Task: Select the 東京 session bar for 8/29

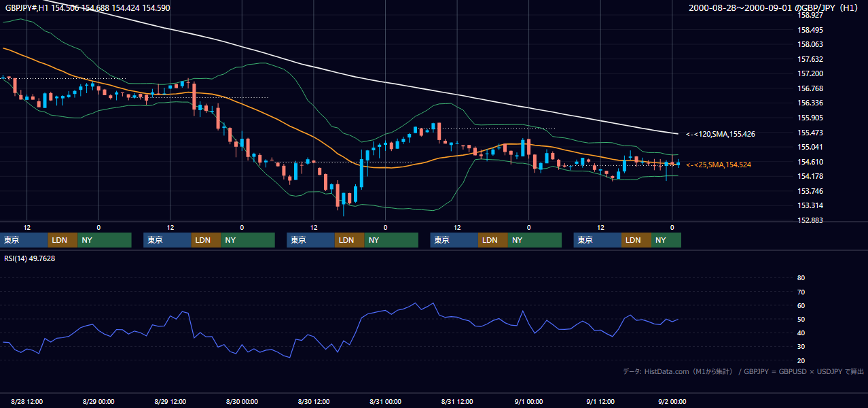Action: click(x=167, y=240)
